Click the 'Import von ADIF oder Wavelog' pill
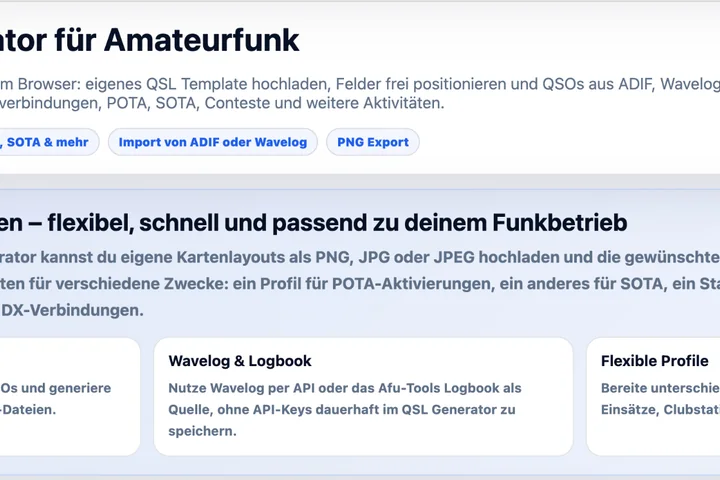The height and width of the screenshot is (480, 720). click(x=213, y=142)
